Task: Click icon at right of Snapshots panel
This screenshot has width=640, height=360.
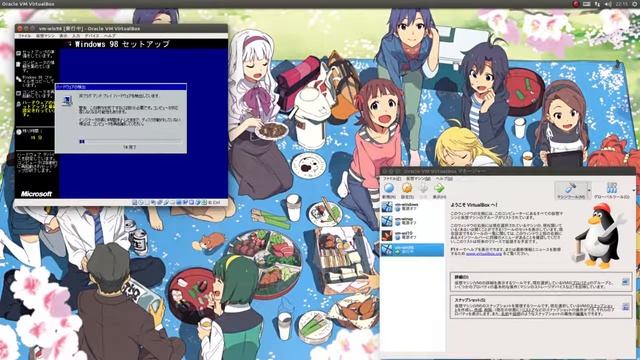Action: (x=625, y=307)
